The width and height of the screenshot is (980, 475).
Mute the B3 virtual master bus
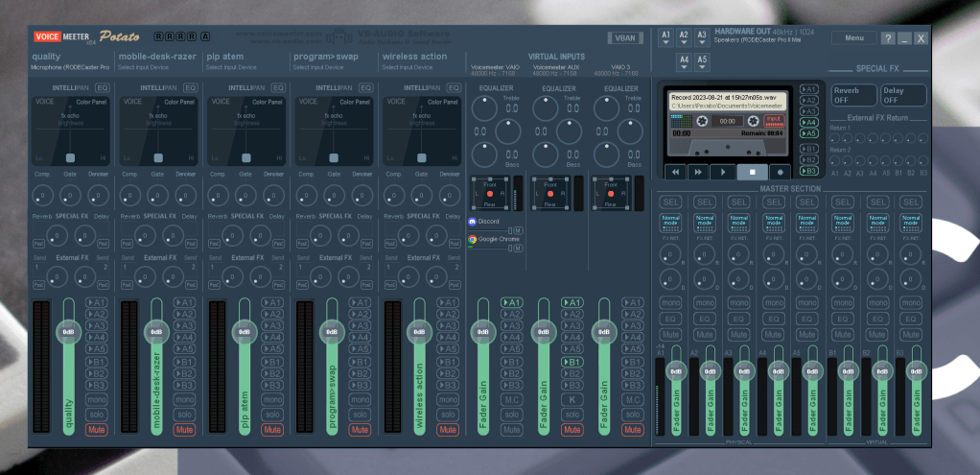[912, 335]
